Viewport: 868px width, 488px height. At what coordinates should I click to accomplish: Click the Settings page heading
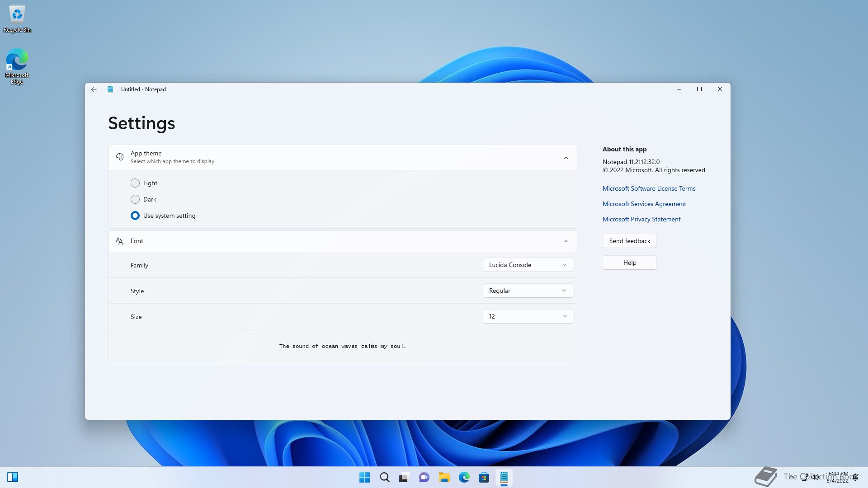142,123
